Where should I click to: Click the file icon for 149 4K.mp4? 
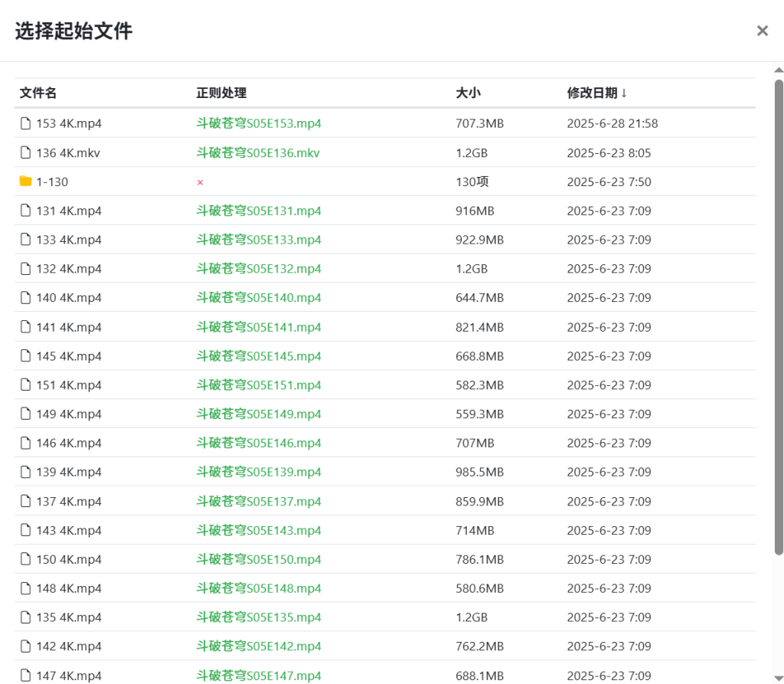click(25, 414)
